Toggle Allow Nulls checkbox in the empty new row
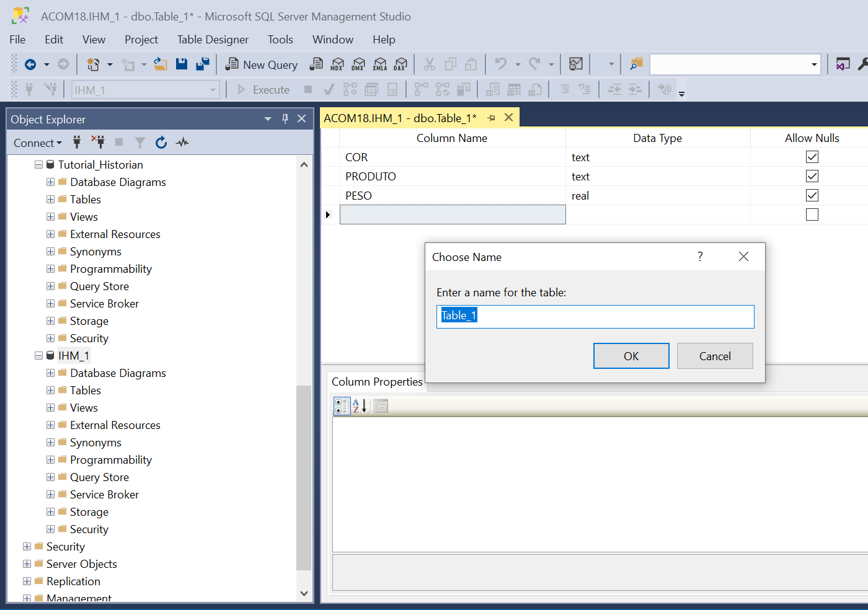 (x=812, y=214)
